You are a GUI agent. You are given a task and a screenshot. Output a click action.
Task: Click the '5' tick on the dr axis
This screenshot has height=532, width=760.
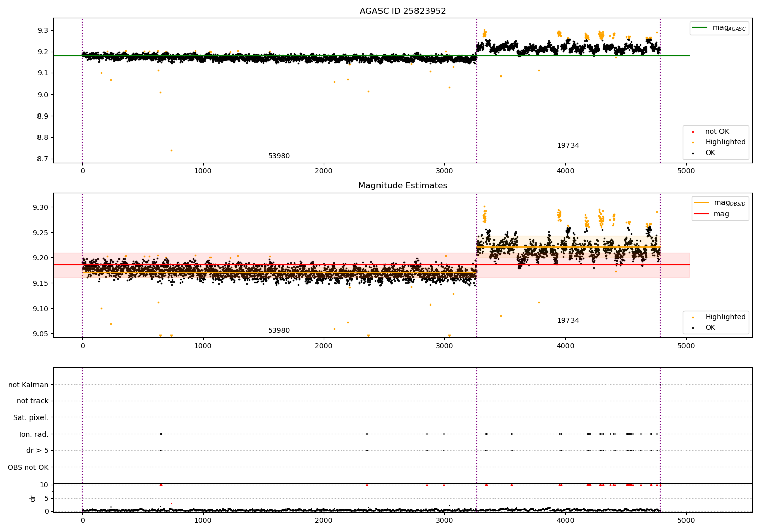[47, 498]
